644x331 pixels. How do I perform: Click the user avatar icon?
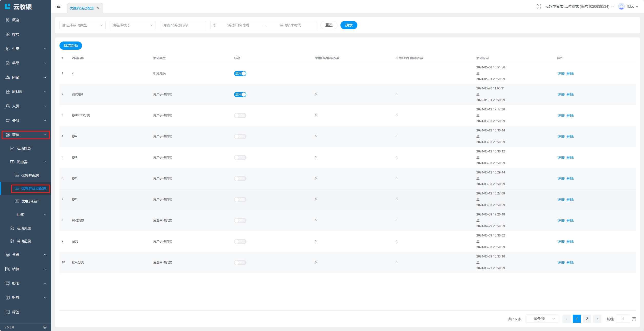(x=621, y=6)
